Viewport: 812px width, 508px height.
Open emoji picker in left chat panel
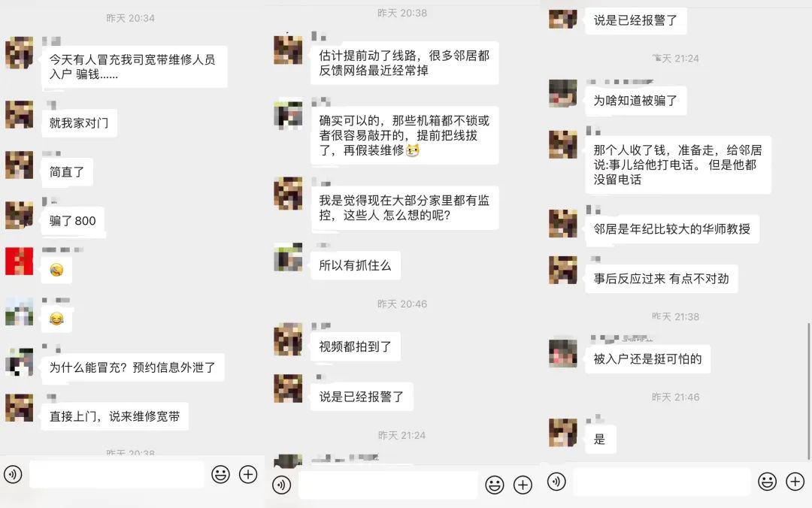pyautogui.click(x=220, y=474)
